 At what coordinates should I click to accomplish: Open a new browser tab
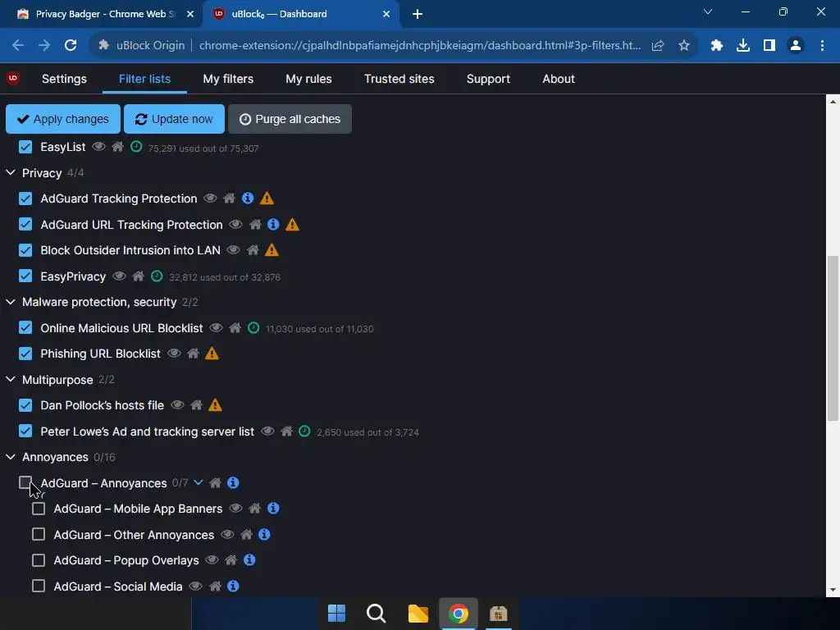(418, 14)
